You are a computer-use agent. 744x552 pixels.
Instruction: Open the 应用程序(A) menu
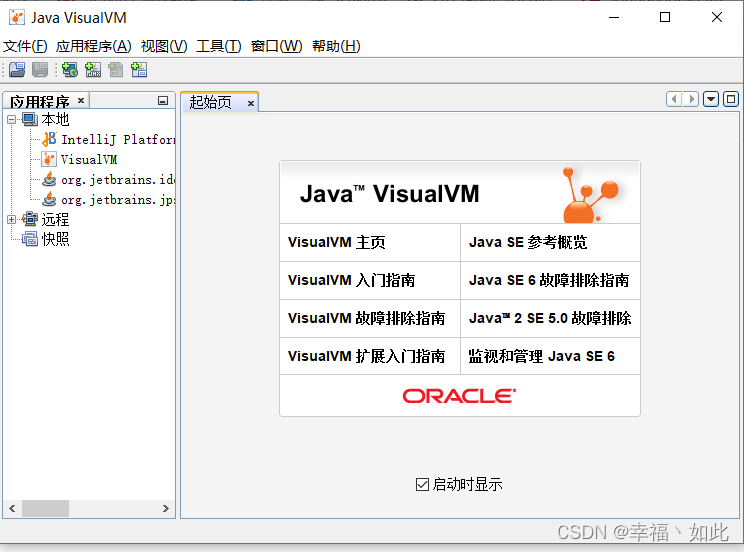coord(93,46)
